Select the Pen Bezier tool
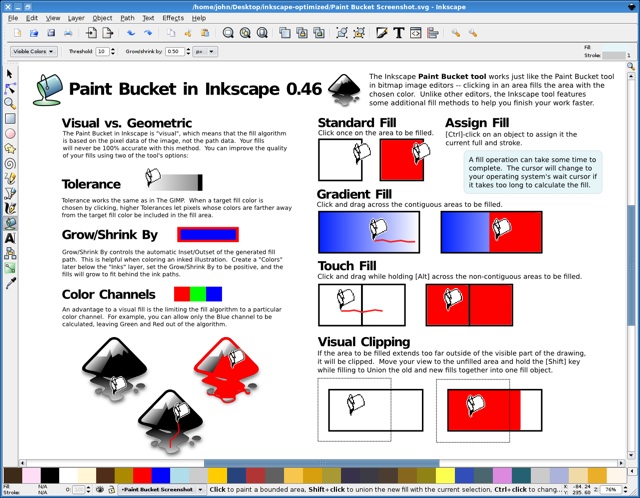 point(10,193)
